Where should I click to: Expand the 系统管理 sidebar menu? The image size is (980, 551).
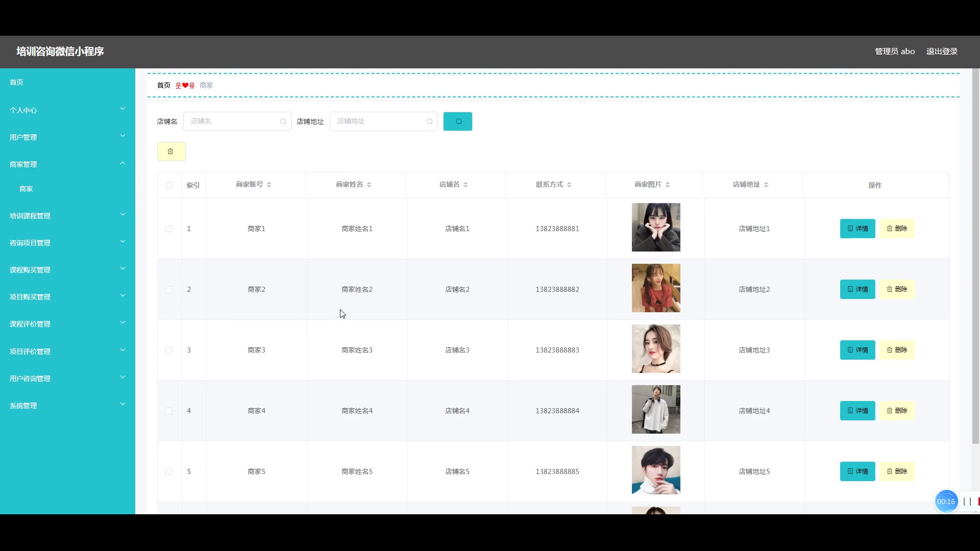[x=67, y=405]
